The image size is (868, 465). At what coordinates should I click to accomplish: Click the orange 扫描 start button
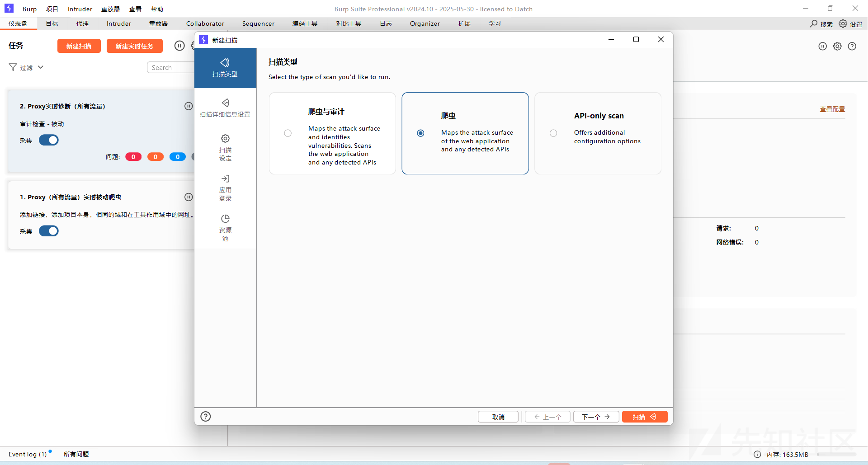point(645,417)
